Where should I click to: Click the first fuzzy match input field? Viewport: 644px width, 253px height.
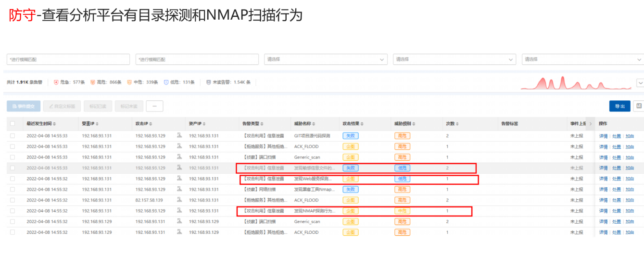(68, 60)
